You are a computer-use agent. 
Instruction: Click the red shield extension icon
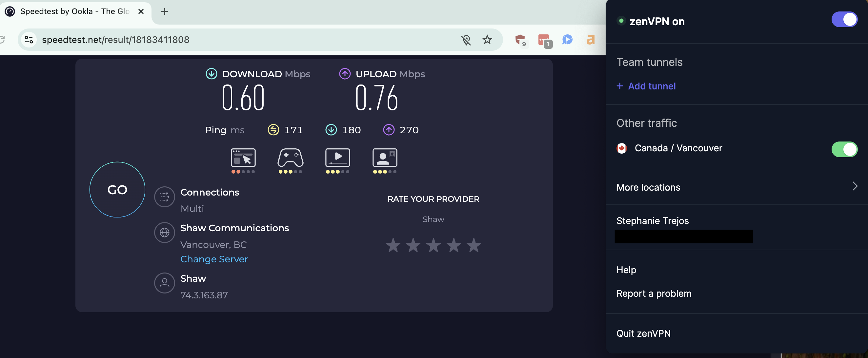520,40
